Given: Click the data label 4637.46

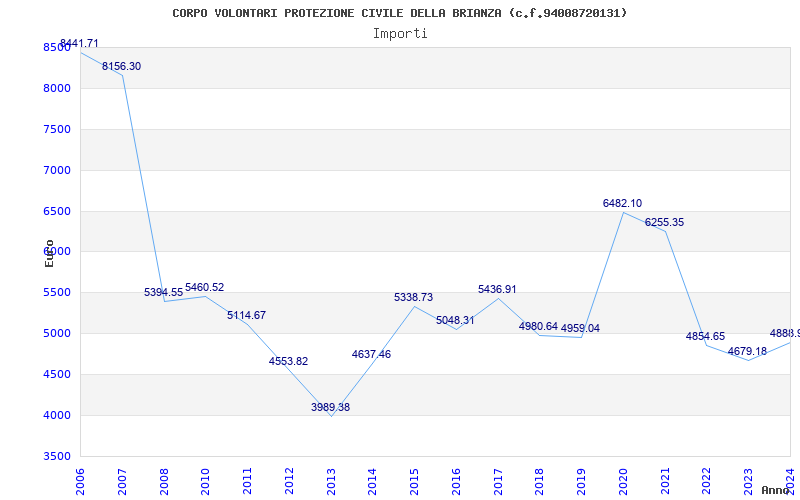Looking at the screenshot, I should pos(371,354).
